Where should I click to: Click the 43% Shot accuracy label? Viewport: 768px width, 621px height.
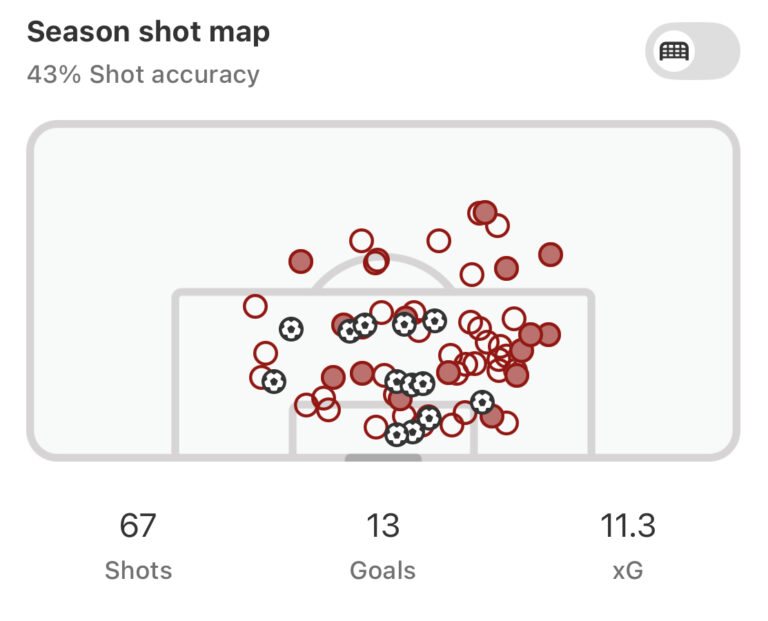pyautogui.click(x=143, y=74)
